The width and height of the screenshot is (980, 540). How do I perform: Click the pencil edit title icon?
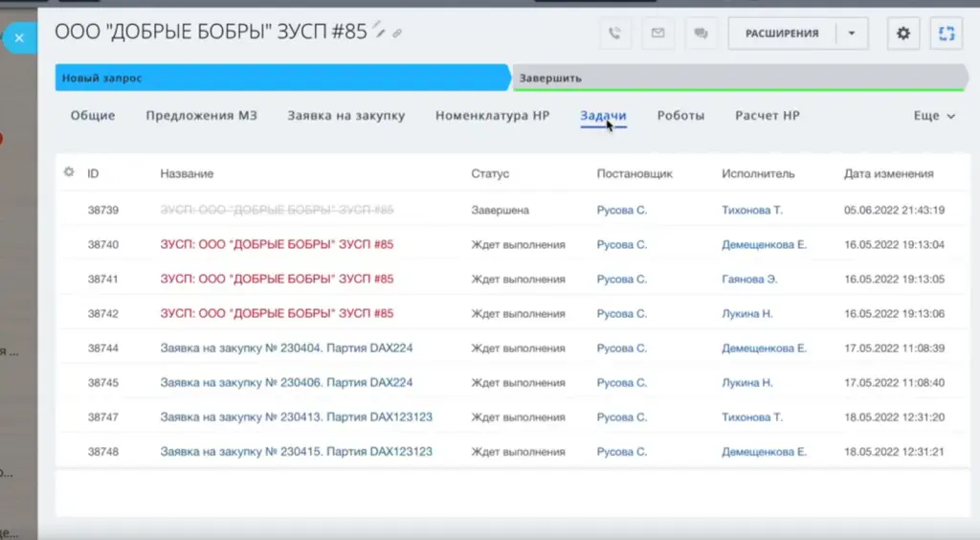[x=380, y=32]
